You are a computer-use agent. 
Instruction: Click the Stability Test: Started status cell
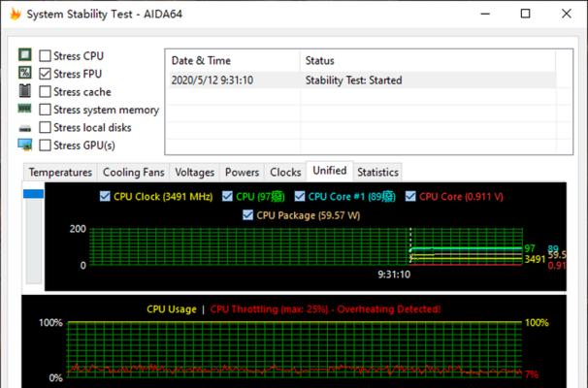(353, 81)
